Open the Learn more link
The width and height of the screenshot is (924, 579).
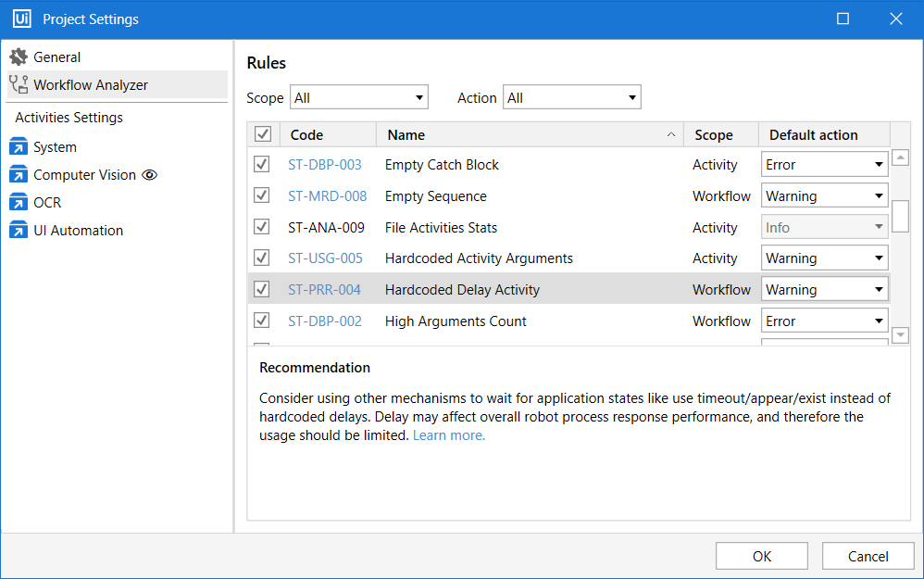[x=449, y=435]
